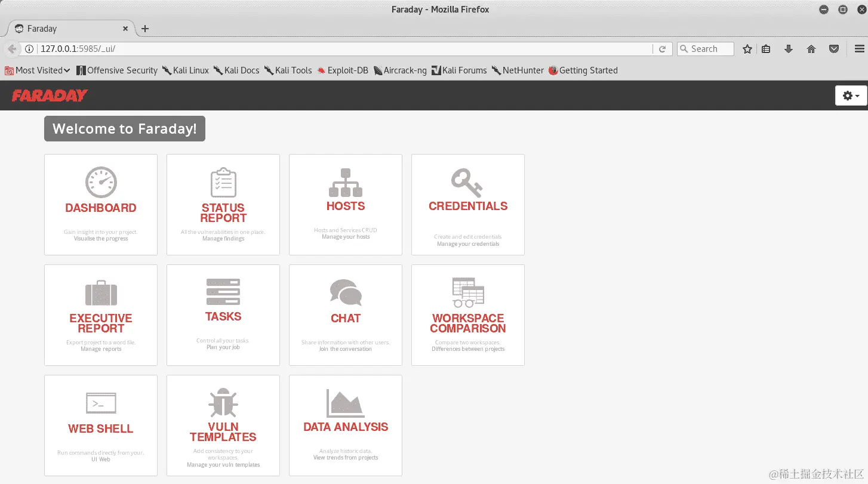Click 'Differences between projects' text
The image size is (868, 484).
468,349
